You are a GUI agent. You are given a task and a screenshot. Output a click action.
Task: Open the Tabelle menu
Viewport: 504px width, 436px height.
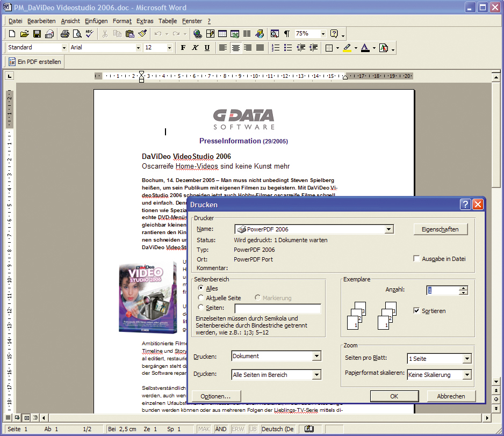[168, 21]
